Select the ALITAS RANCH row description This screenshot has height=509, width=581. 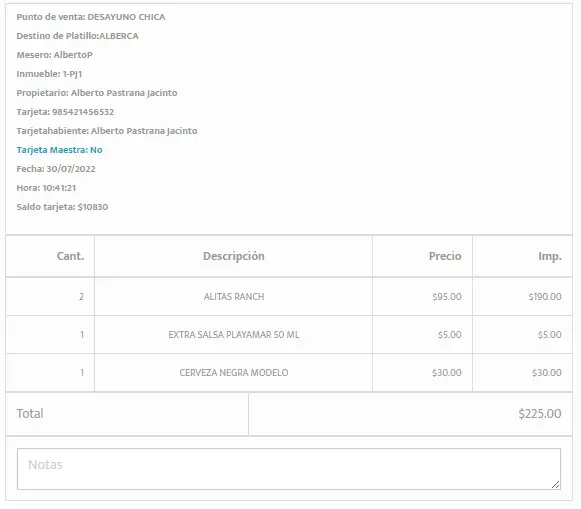coord(234,297)
